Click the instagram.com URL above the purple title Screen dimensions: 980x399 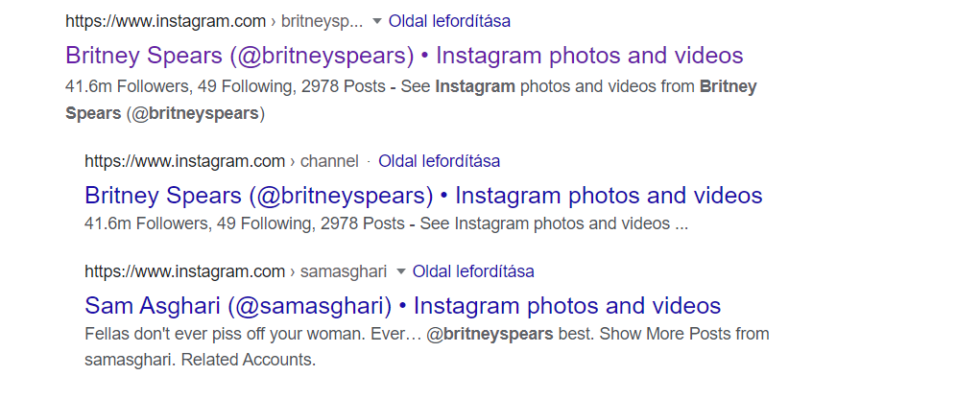click(165, 21)
